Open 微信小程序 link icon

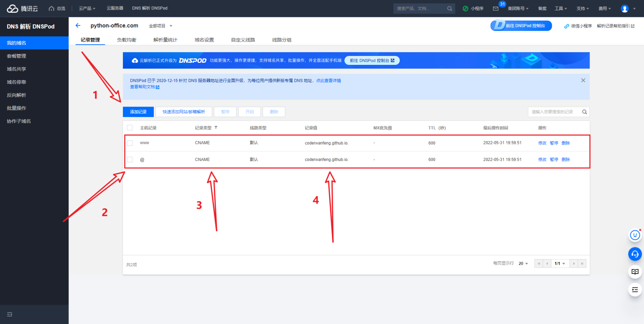[566, 26]
